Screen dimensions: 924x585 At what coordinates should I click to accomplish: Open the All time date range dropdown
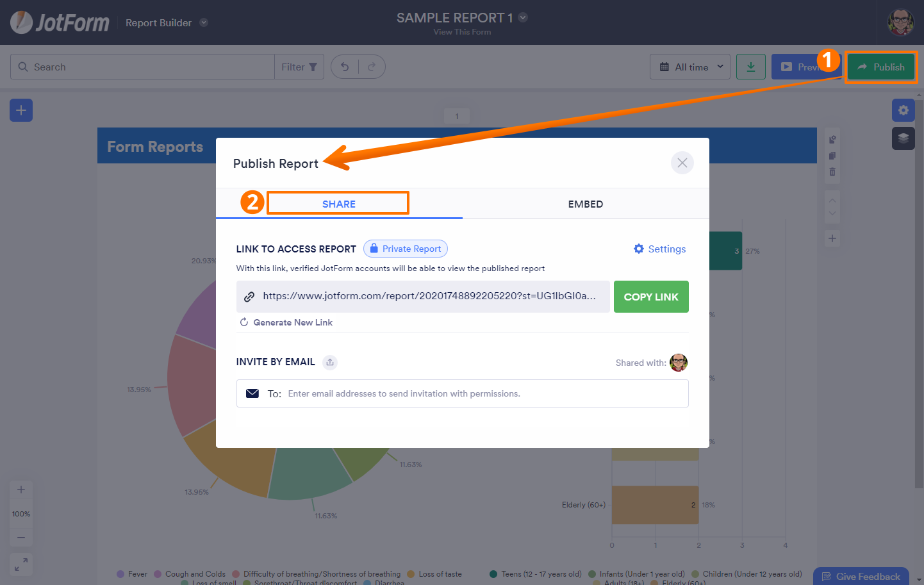coord(690,67)
